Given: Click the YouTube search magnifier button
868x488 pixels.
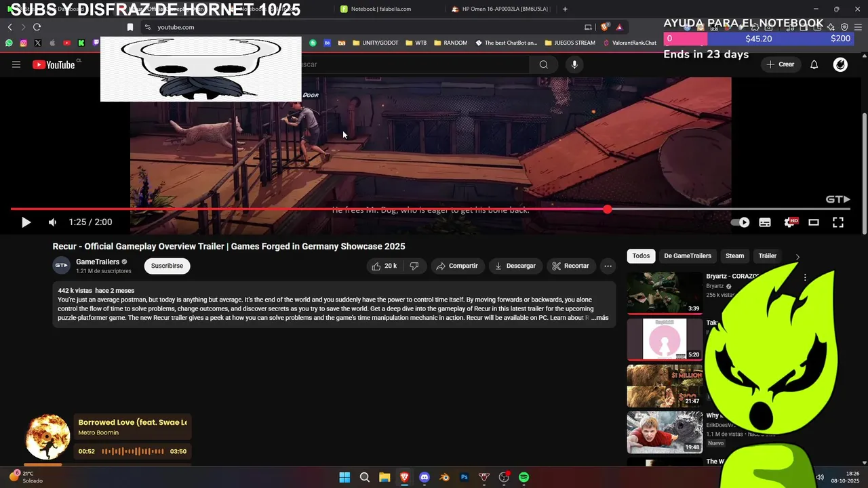Looking at the screenshot, I should 543,64.
